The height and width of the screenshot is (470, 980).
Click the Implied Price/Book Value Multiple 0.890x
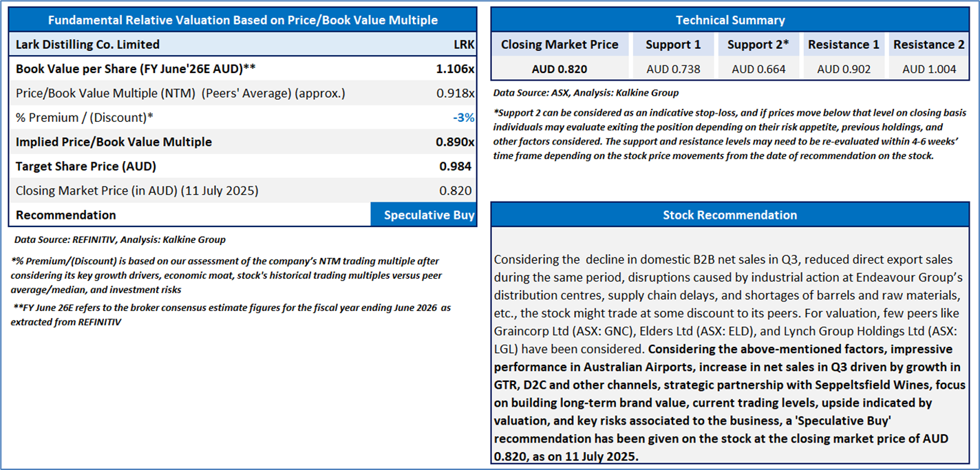[455, 142]
